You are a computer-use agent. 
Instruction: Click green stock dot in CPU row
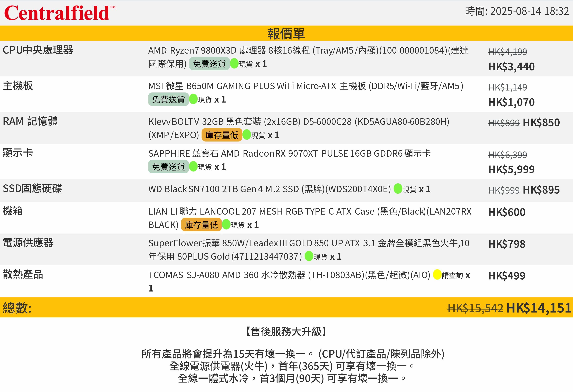coord(234,64)
